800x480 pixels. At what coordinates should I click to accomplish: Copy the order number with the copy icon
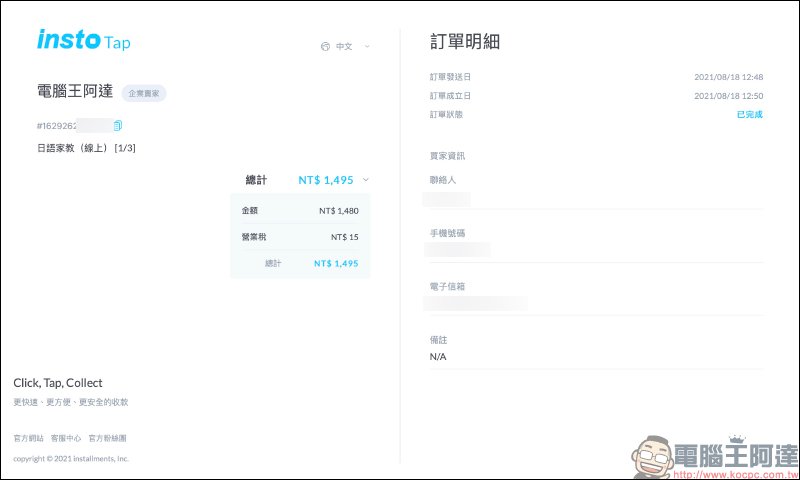click(118, 125)
